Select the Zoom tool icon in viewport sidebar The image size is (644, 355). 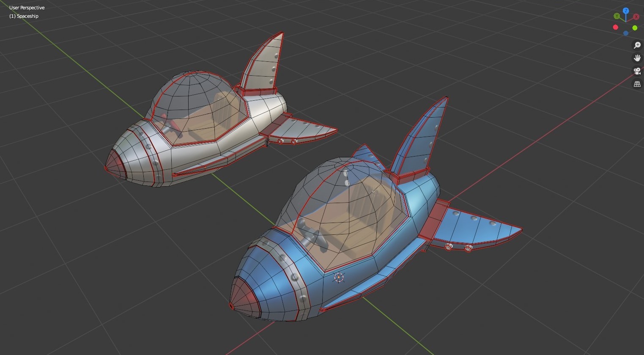[637, 45]
